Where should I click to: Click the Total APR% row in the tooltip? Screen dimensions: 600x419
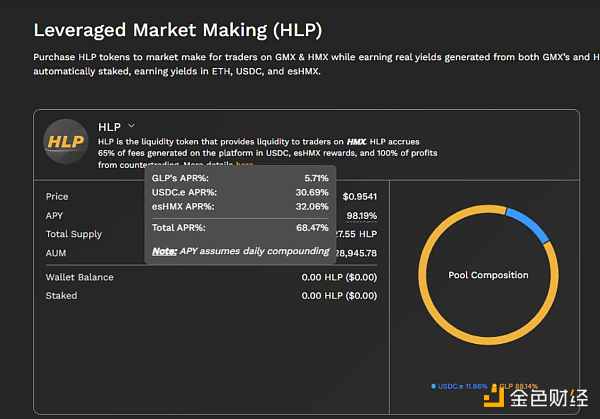tap(240, 228)
